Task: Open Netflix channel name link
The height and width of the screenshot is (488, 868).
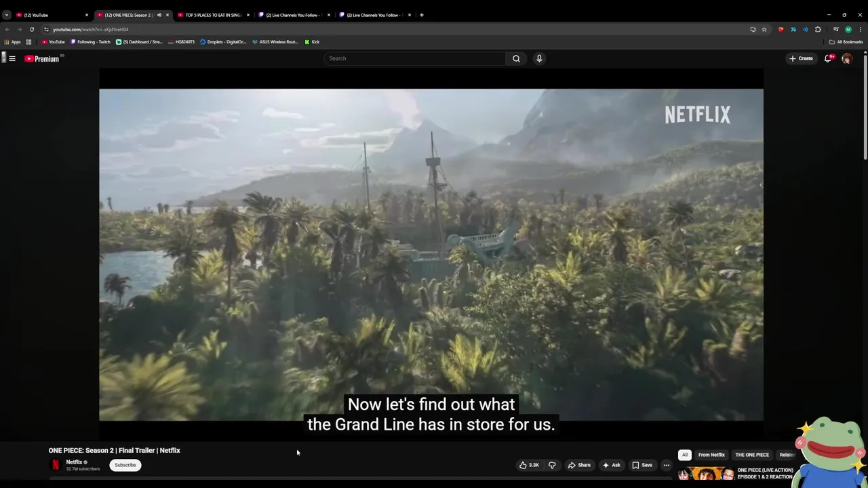Action: pyautogui.click(x=74, y=462)
